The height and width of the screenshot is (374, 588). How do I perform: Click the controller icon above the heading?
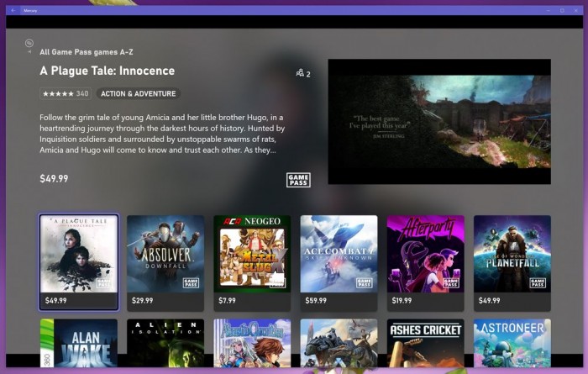[x=29, y=43]
